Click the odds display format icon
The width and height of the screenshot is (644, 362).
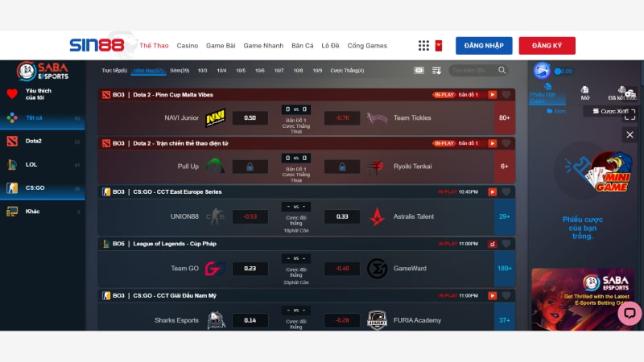(x=419, y=70)
